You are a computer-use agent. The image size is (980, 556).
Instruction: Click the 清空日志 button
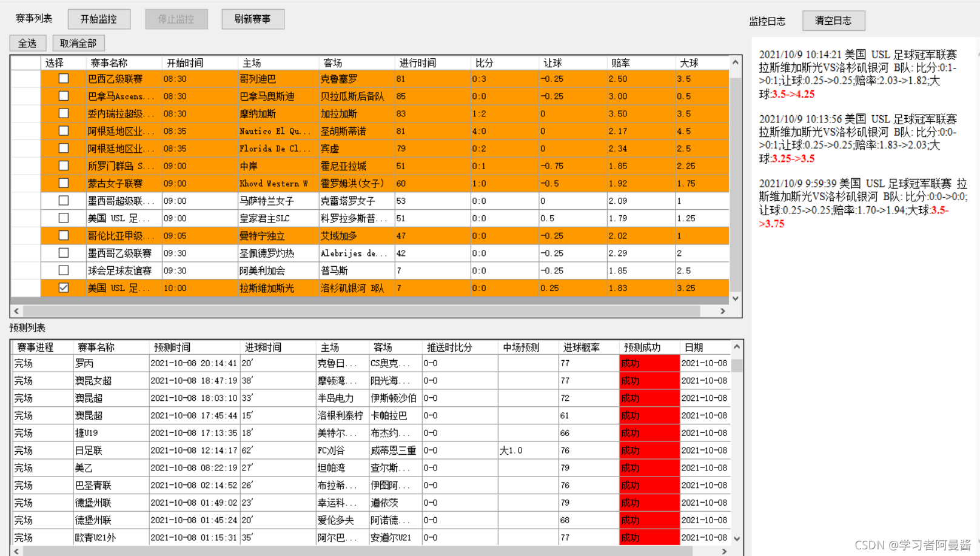833,21
